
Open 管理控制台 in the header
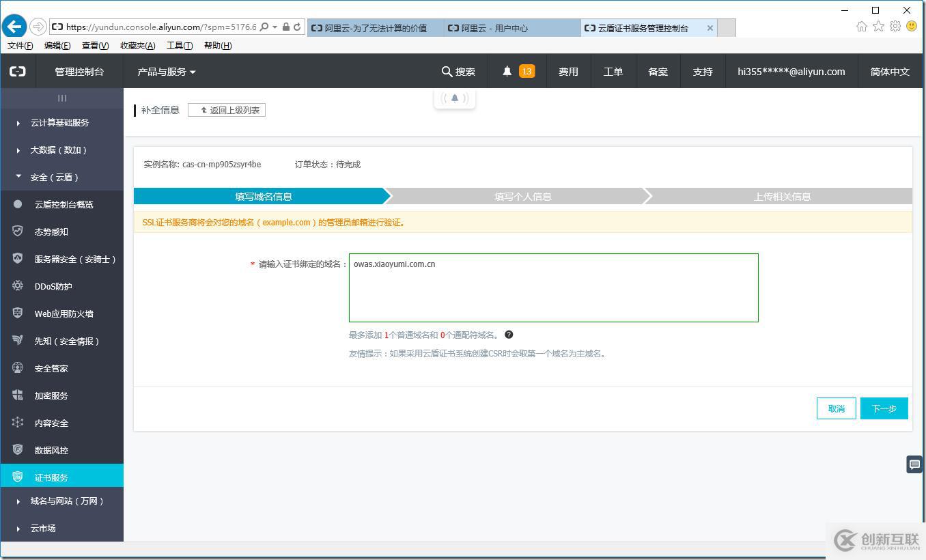(x=79, y=72)
